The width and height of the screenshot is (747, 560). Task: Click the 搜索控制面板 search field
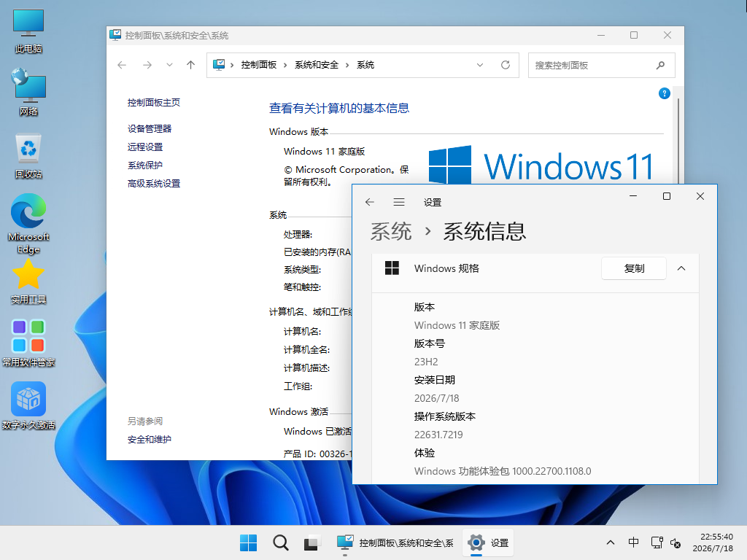coord(601,65)
